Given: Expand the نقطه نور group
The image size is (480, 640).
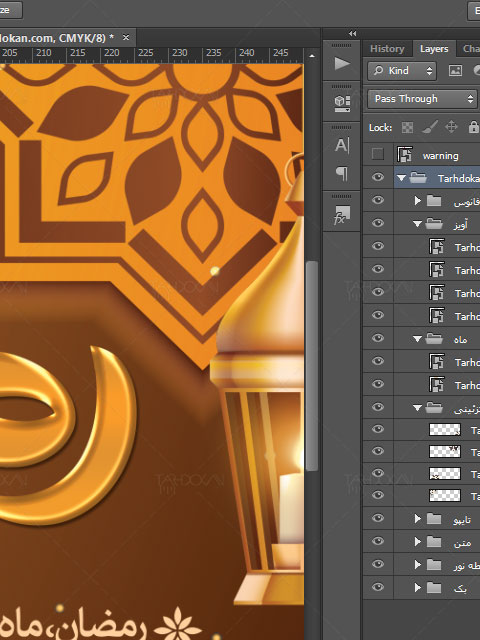Looking at the screenshot, I should 418,564.
